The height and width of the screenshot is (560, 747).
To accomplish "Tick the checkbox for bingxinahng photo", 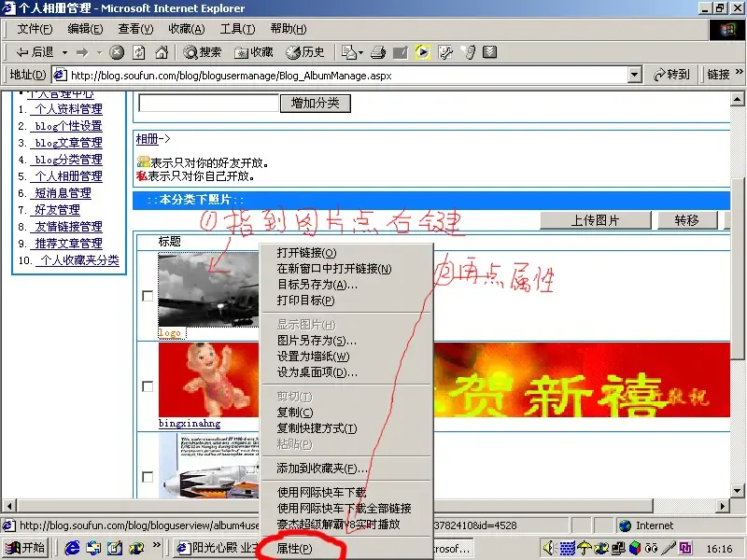I will [x=147, y=386].
